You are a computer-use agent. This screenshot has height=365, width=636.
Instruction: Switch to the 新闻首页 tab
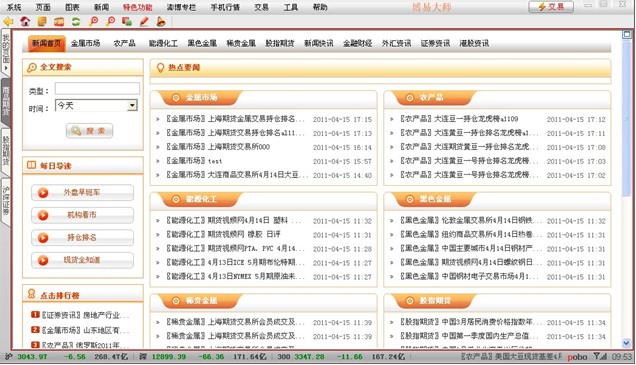pos(47,43)
